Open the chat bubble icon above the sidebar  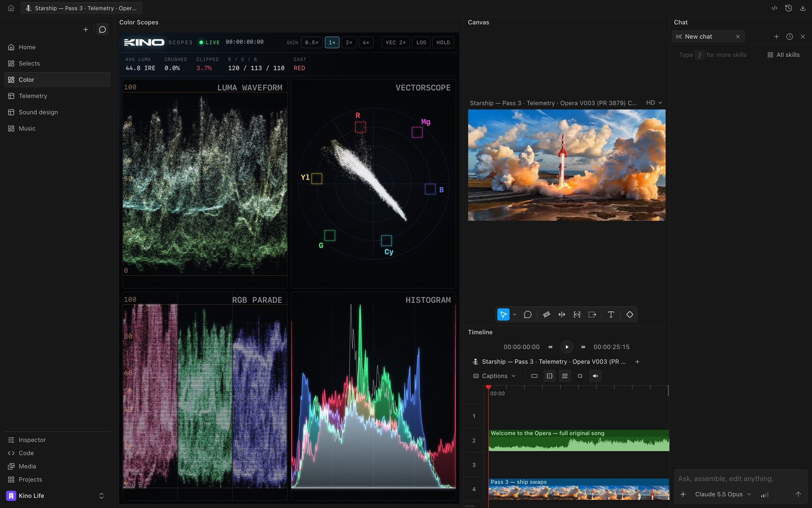click(102, 29)
